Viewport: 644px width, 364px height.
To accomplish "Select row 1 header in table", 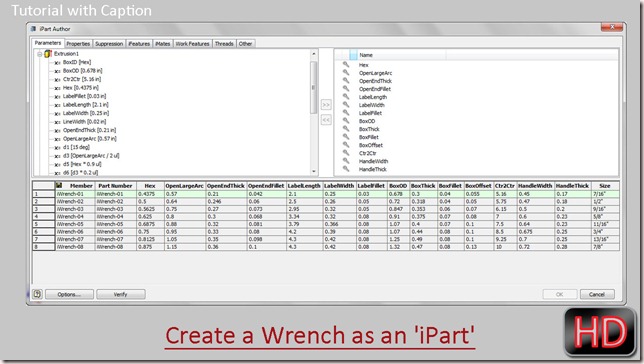I will click(x=44, y=194).
